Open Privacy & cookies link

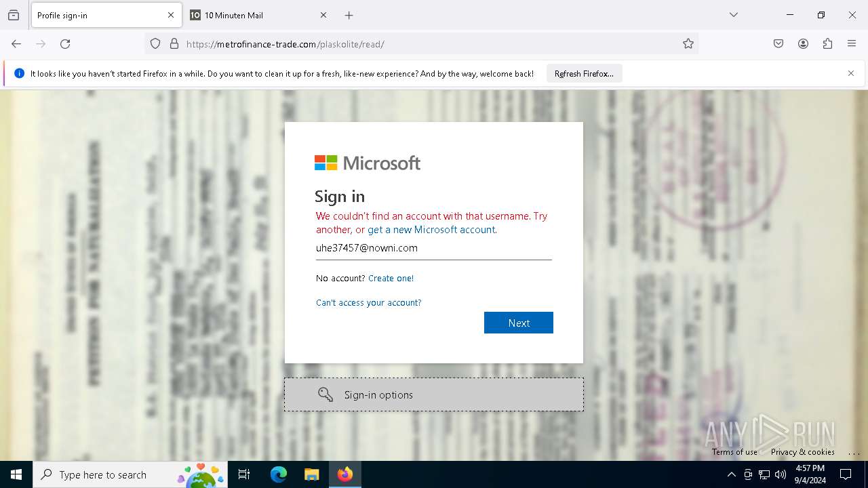(803, 452)
